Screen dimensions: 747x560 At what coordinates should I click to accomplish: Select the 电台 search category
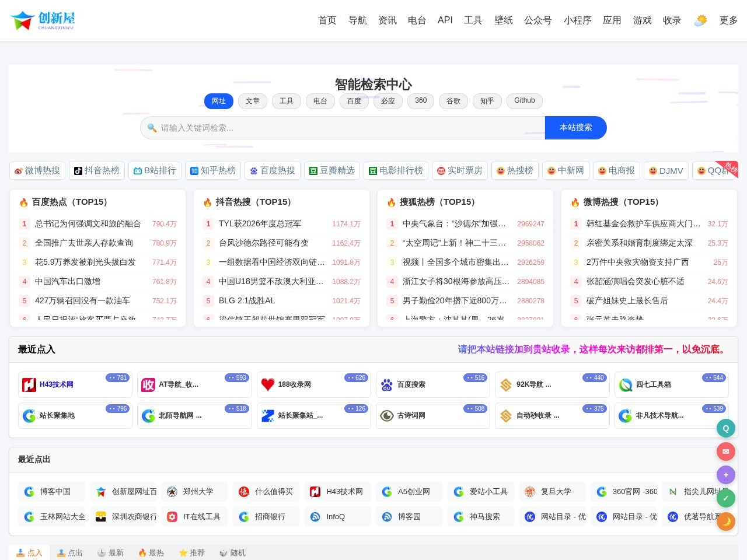click(320, 101)
